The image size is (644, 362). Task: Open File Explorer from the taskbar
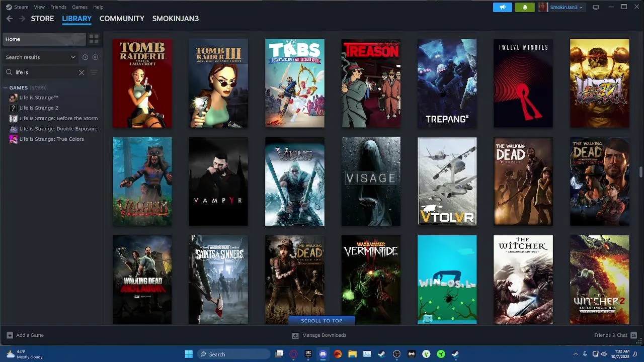pyautogui.click(x=352, y=354)
